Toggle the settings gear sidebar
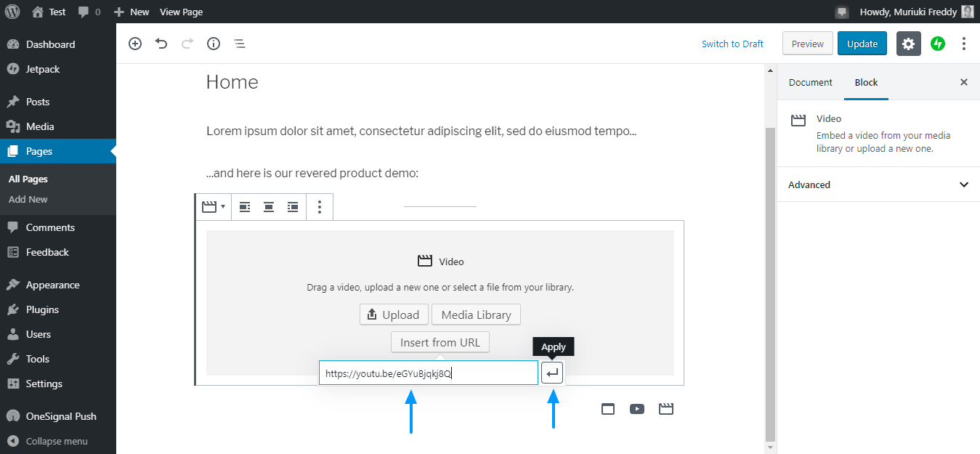 click(908, 44)
